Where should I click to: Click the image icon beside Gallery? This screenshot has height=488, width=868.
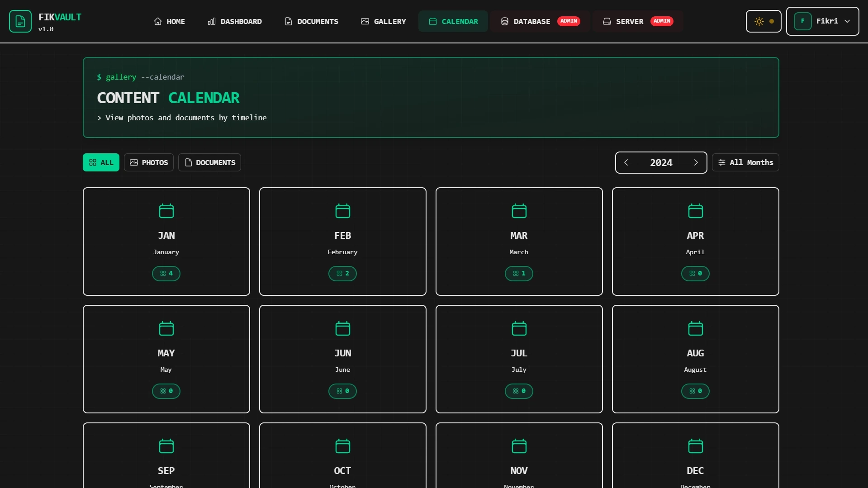365,21
